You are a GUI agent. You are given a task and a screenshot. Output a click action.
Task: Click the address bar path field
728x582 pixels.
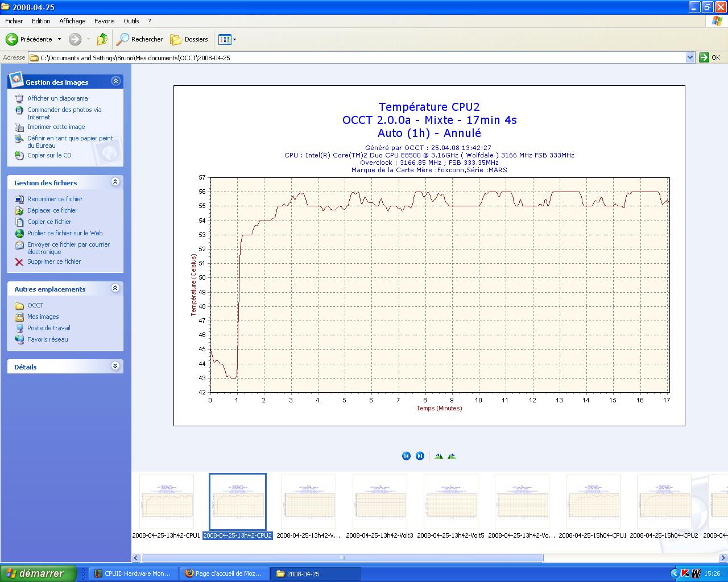(357, 57)
